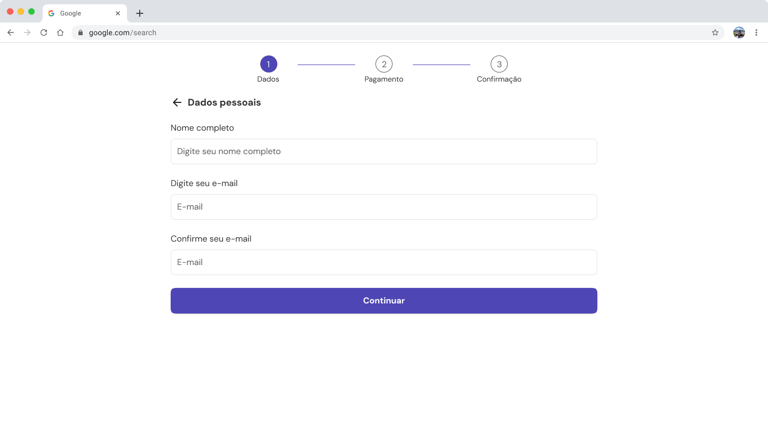This screenshot has height=433, width=768.
Task: Bookmark this page with the star icon
Action: click(x=715, y=33)
